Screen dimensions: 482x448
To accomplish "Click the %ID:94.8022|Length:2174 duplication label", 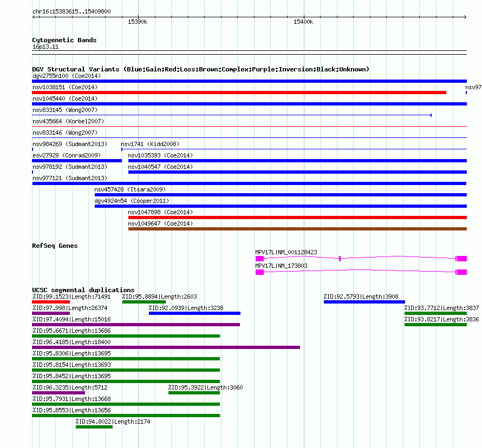I will 113,421.
